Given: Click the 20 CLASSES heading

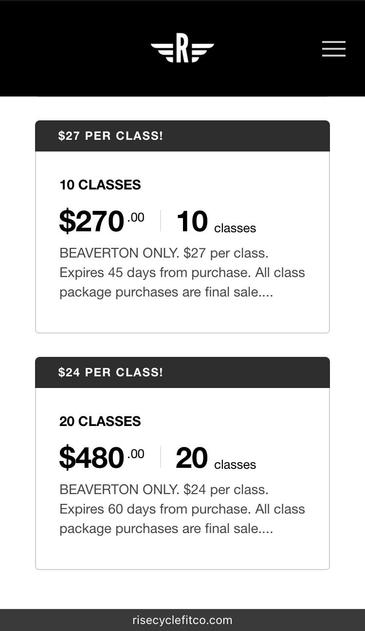Looking at the screenshot, I should coord(100,421).
